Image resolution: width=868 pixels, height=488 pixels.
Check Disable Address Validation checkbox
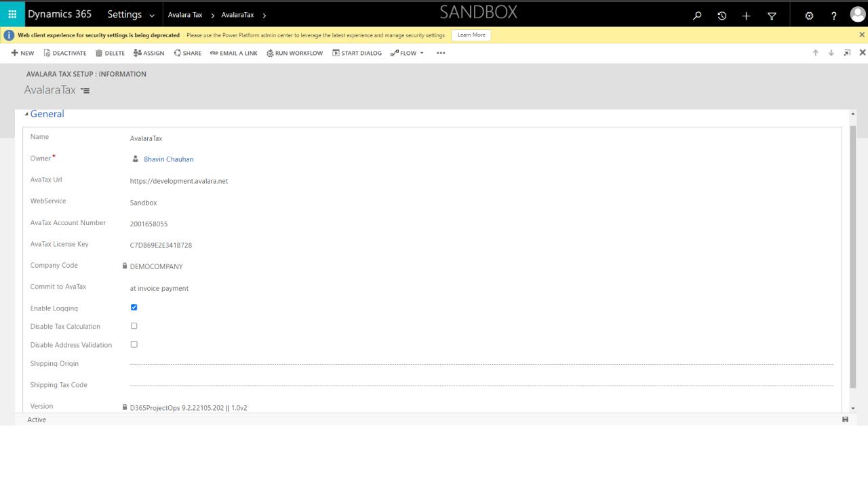(x=134, y=344)
